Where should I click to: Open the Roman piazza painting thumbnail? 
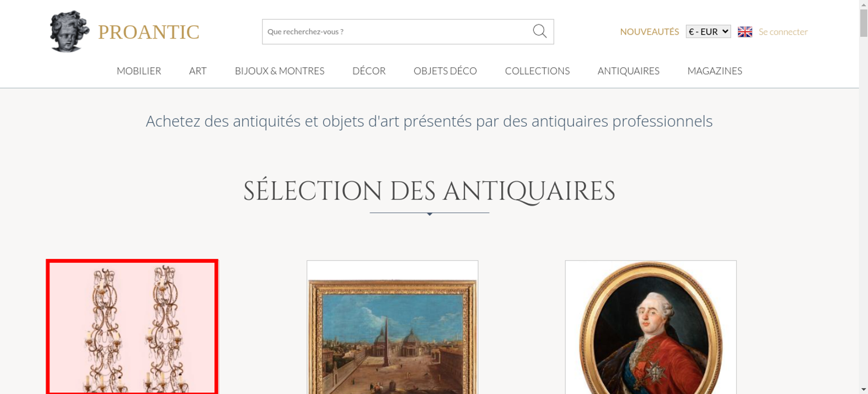392,327
